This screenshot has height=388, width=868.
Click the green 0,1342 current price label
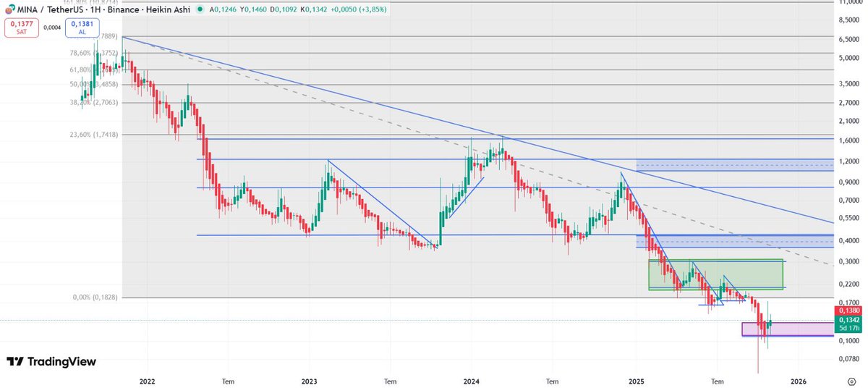tap(848, 319)
